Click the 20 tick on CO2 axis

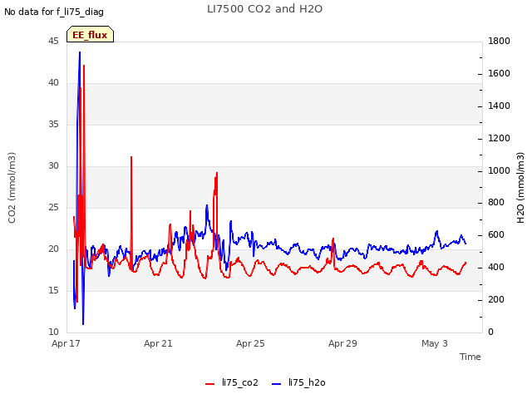click(x=53, y=249)
